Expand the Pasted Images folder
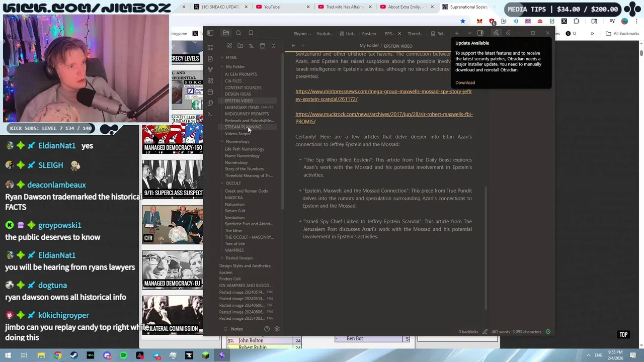The width and height of the screenshot is (644, 362). coord(222,258)
